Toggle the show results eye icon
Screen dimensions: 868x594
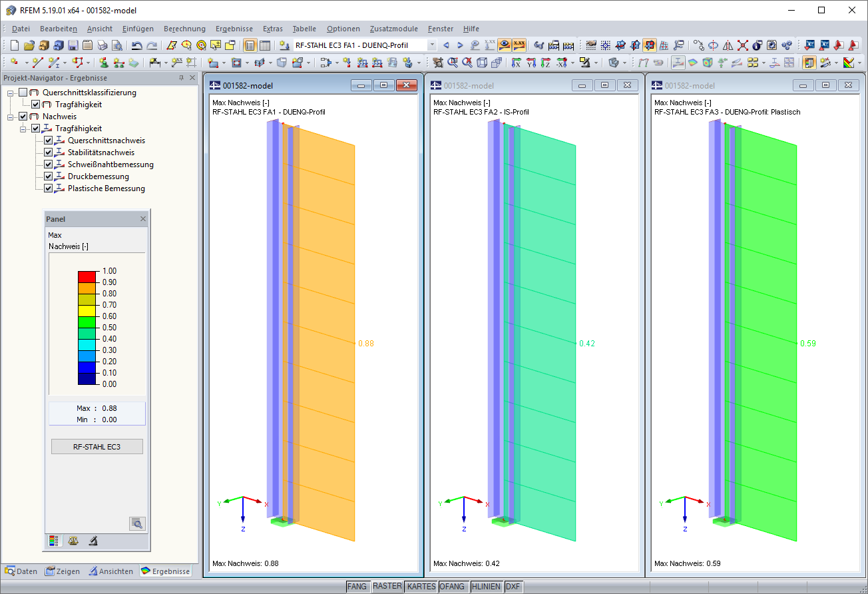pyautogui.click(x=505, y=45)
